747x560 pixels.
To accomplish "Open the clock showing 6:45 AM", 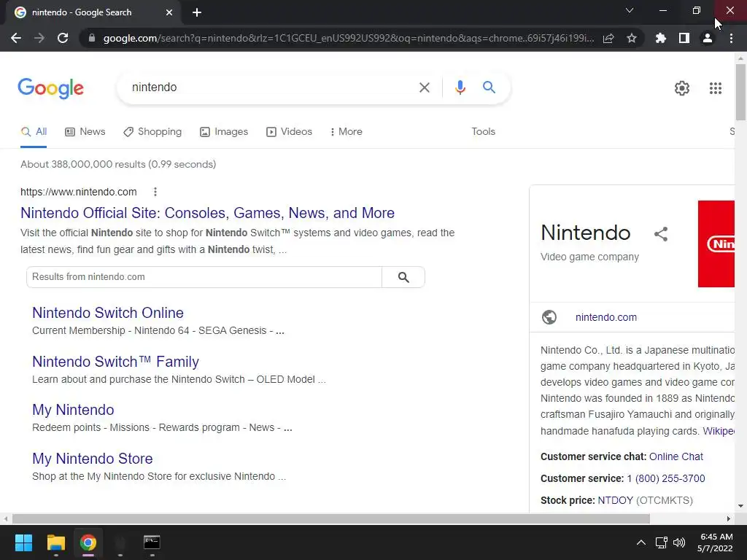I will tap(716, 542).
